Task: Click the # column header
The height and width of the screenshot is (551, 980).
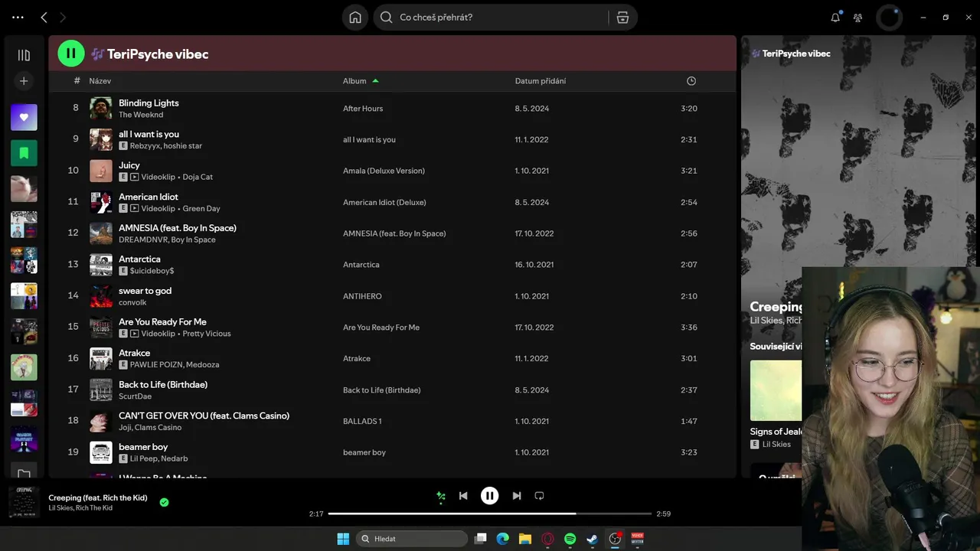Action: 77,81
